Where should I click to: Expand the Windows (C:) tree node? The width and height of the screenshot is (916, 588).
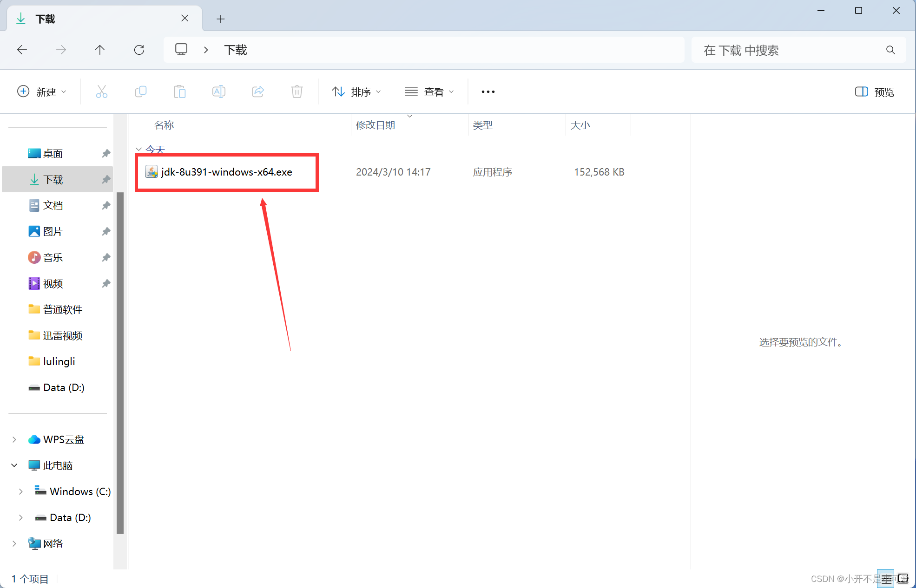(21, 491)
